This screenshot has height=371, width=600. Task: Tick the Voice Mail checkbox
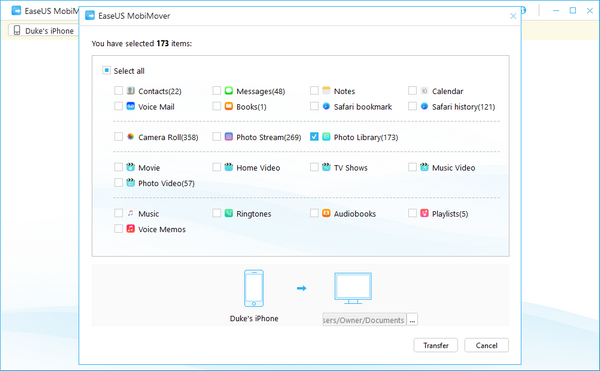(x=118, y=106)
